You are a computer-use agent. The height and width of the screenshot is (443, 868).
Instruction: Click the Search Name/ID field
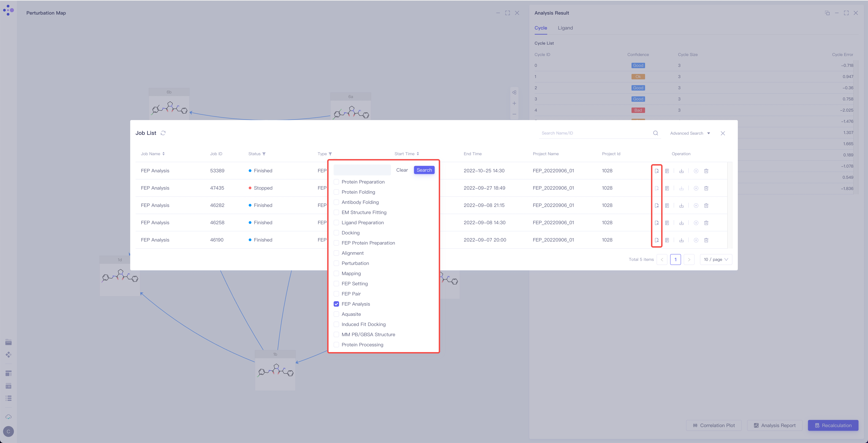coord(596,133)
